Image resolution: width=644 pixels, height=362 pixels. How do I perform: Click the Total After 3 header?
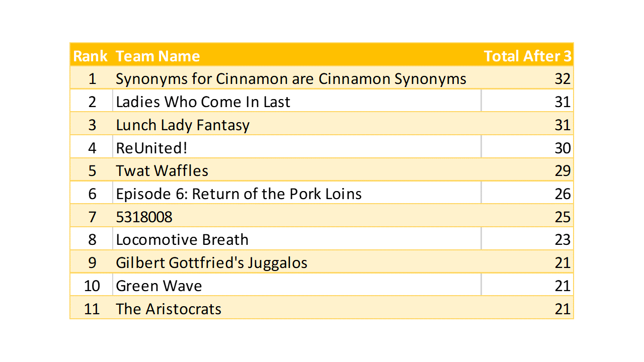click(x=527, y=56)
